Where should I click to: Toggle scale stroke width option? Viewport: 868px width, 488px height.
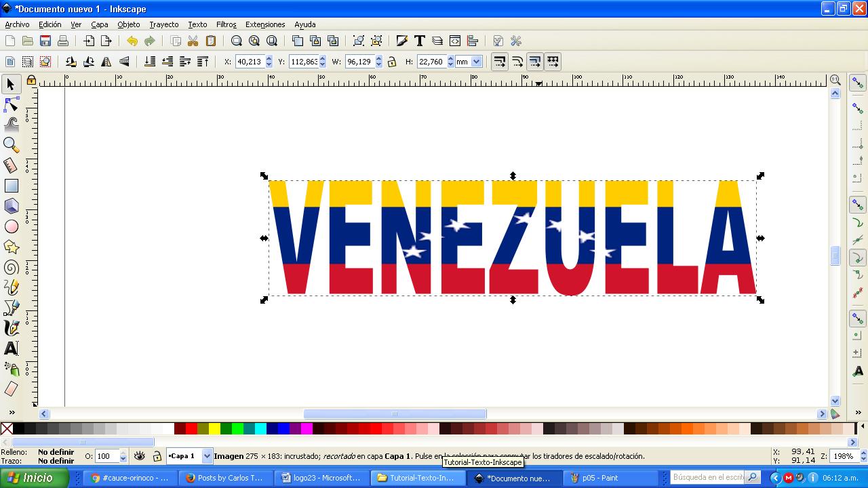500,62
